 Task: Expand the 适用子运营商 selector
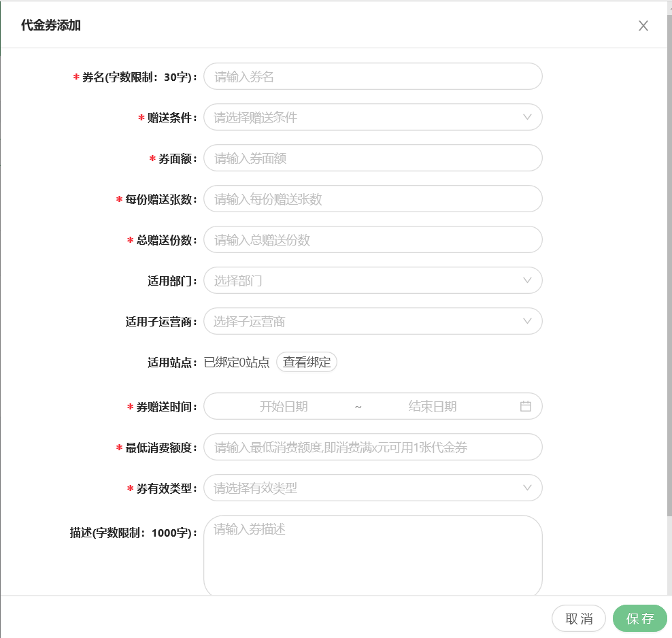pos(372,321)
